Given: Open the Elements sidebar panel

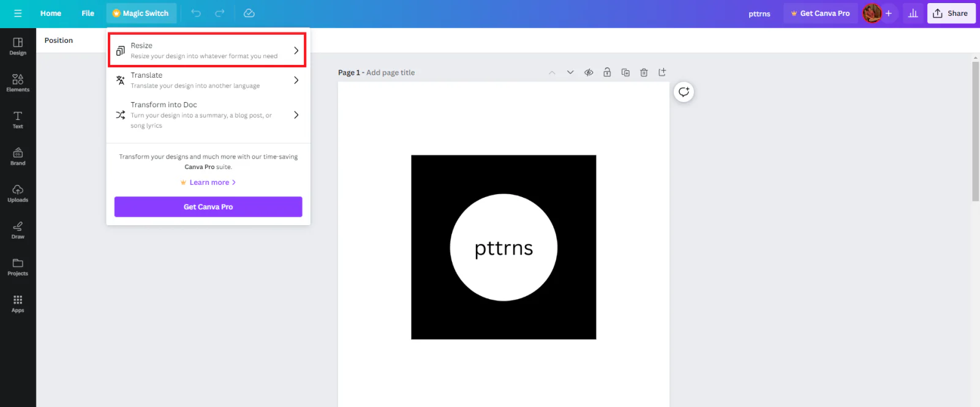Looking at the screenshot, I should (x=18, y=83).
